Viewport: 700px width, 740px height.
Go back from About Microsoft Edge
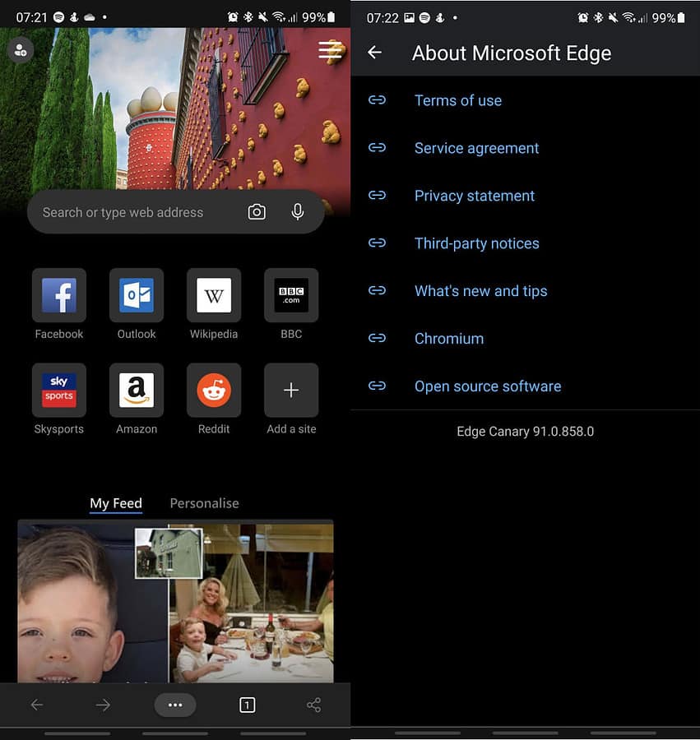click(375, 53)
